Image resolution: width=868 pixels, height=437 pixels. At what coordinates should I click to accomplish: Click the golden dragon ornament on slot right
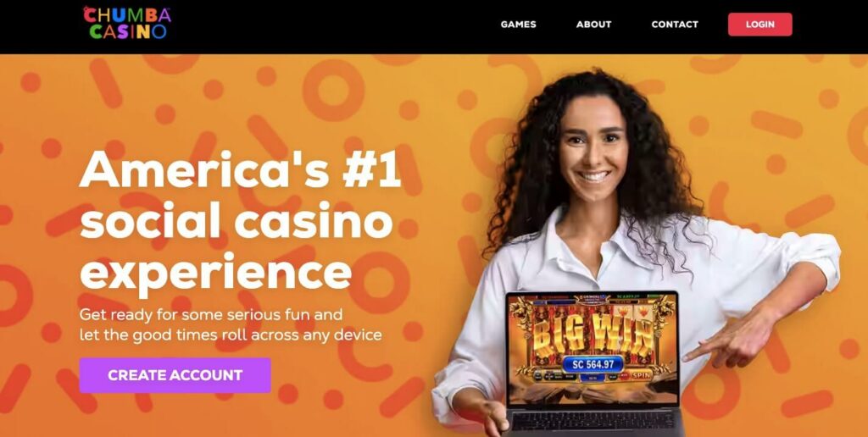click(664, 316)
